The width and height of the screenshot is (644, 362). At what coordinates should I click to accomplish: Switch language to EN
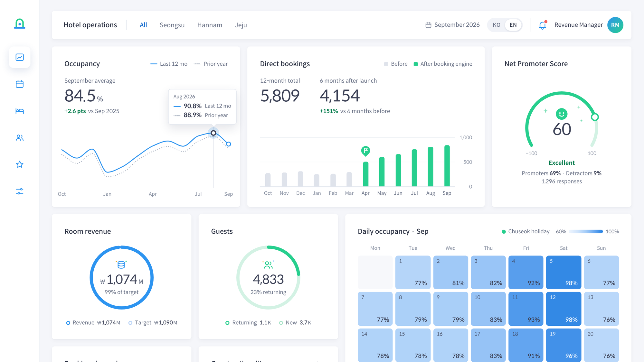pos(513,25)
